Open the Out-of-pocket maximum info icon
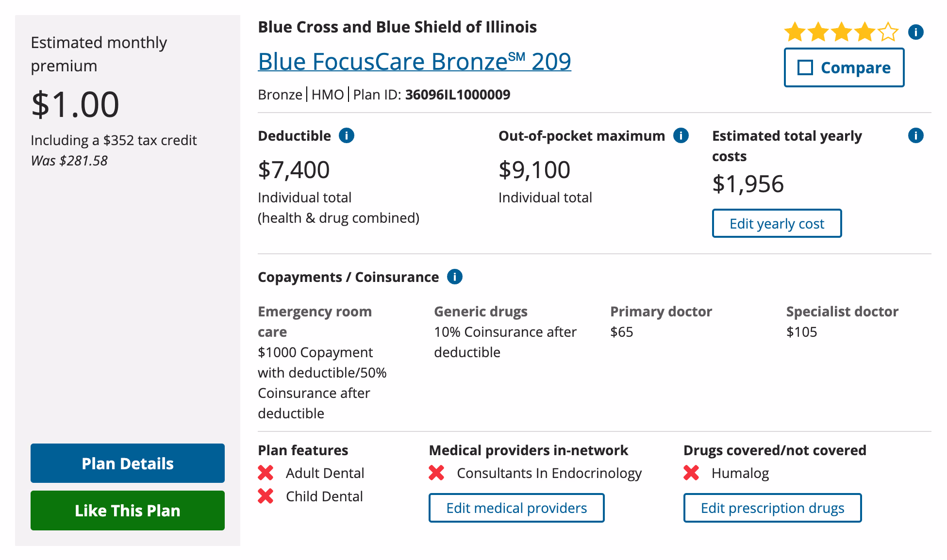Viewport: 947px width, 560px height. coord(681,136)
